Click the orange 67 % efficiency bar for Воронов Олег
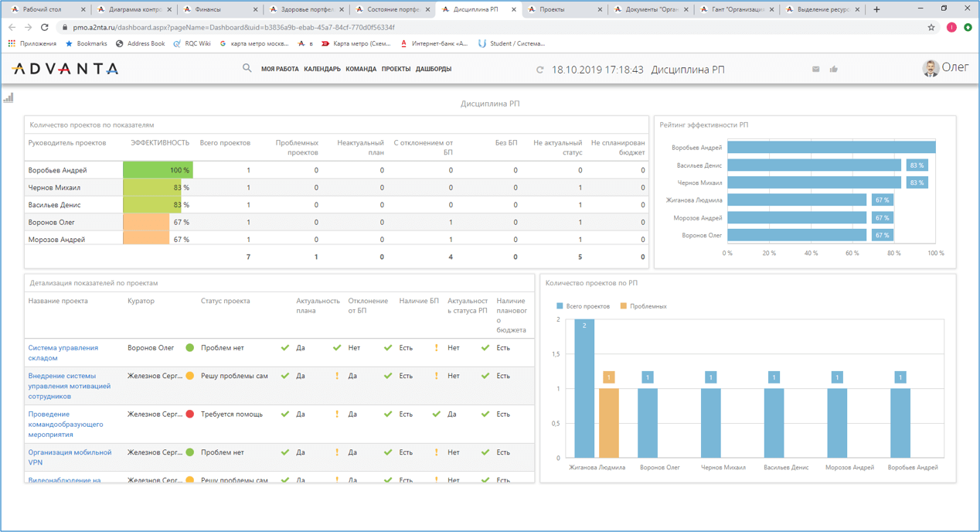This screenshot has height=532, width=980. pyautogui.click(x=147, y=222)
